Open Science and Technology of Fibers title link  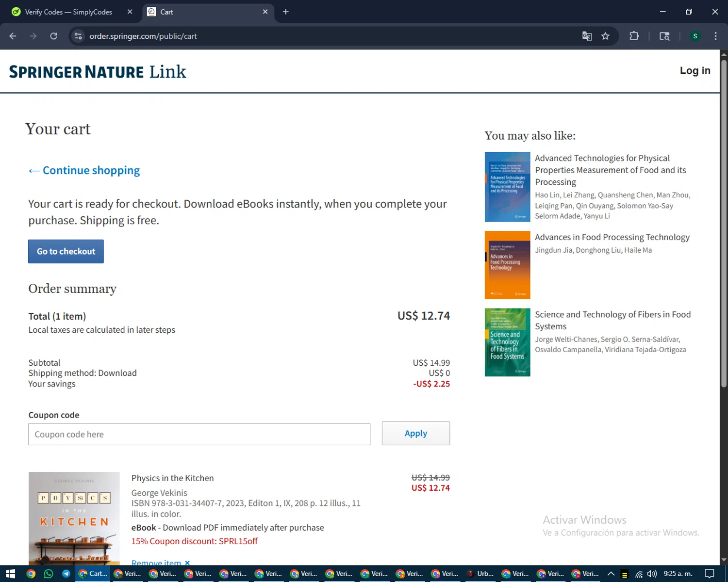pyautogui.click(x=612, y=321)
